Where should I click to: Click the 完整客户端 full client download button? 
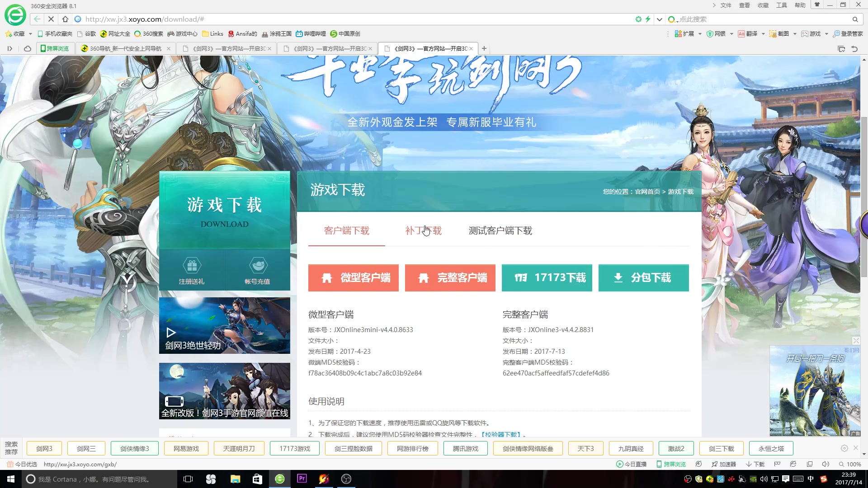(450, 278)
